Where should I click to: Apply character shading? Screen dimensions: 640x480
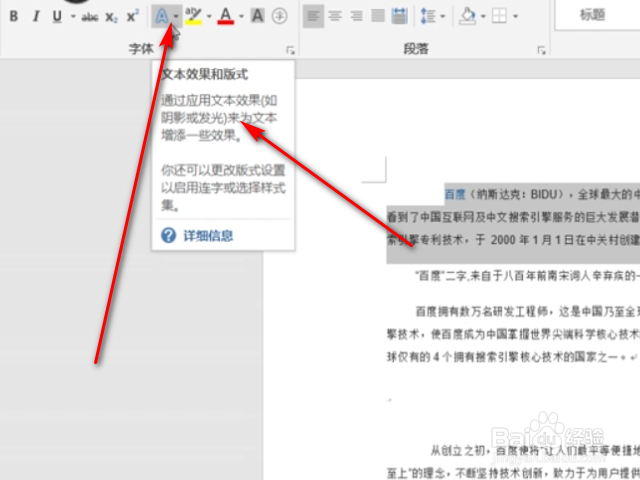point(258,16)
